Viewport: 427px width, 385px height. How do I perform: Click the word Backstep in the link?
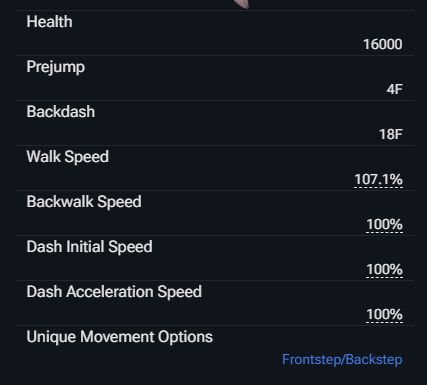click(x=373, y=360)
